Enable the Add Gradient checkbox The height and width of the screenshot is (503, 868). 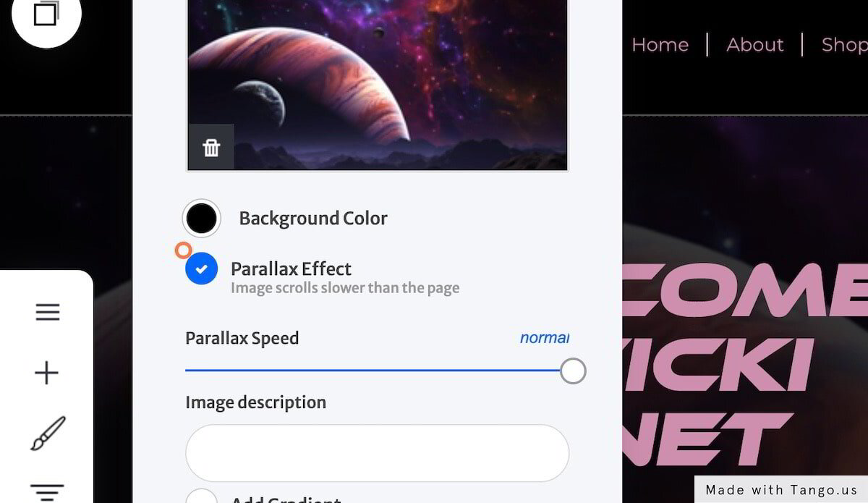pyautogui.click(x=202, y=496)
